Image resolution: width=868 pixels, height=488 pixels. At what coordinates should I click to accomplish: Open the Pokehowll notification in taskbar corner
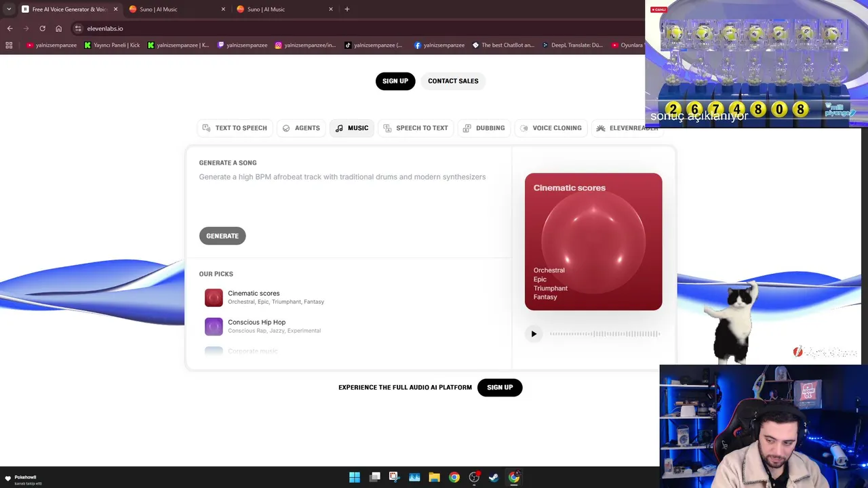pos(24,480)
